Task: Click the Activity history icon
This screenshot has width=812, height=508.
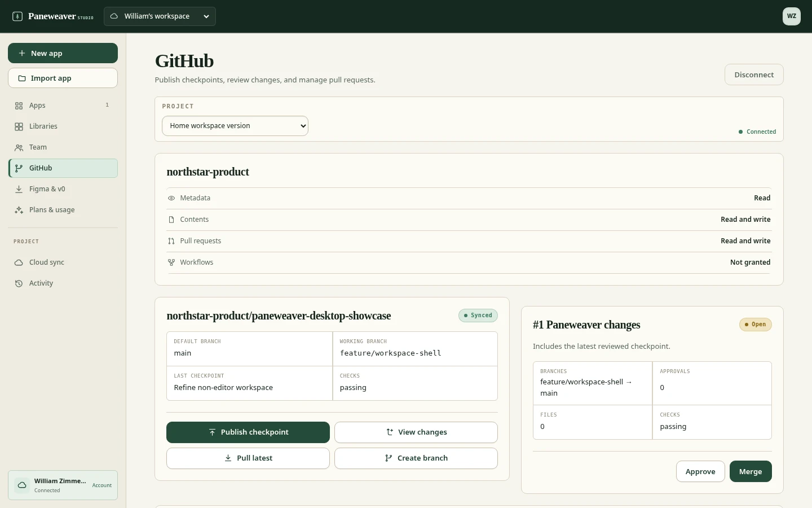Action: pyautogui.click(x=19, y=283)
